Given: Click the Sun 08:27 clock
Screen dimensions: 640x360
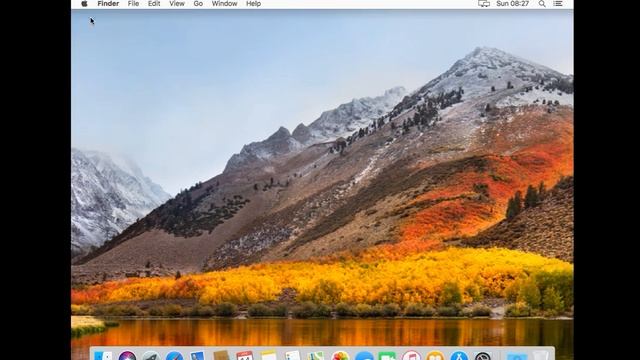Looking at the screenshot, I should (513, 4).
